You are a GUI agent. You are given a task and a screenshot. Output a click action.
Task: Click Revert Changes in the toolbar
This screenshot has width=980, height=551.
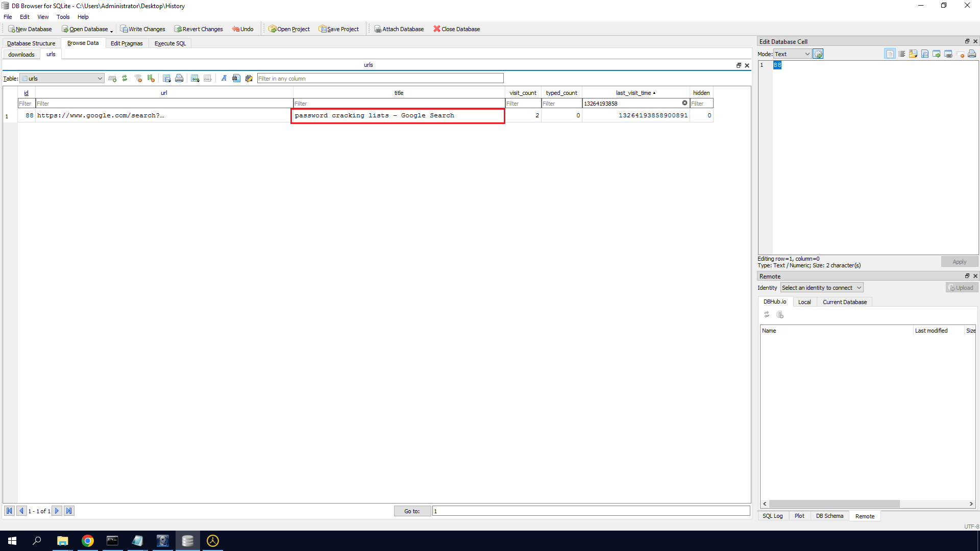tap(199, 29)
